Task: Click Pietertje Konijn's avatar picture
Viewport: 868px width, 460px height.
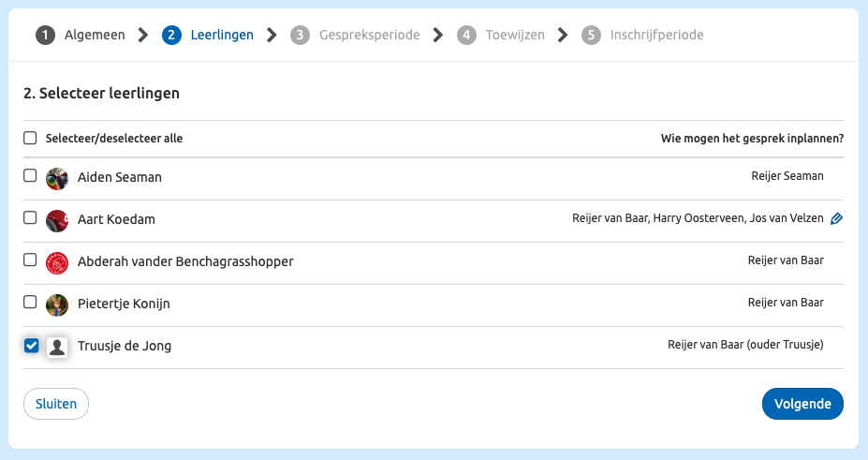Action: click(x=57, y=305)
